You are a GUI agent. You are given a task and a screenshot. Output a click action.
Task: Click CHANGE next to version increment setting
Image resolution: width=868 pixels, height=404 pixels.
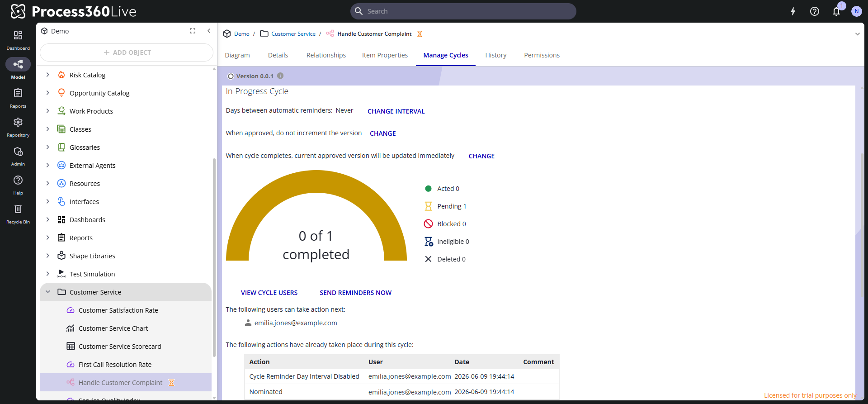383,133
